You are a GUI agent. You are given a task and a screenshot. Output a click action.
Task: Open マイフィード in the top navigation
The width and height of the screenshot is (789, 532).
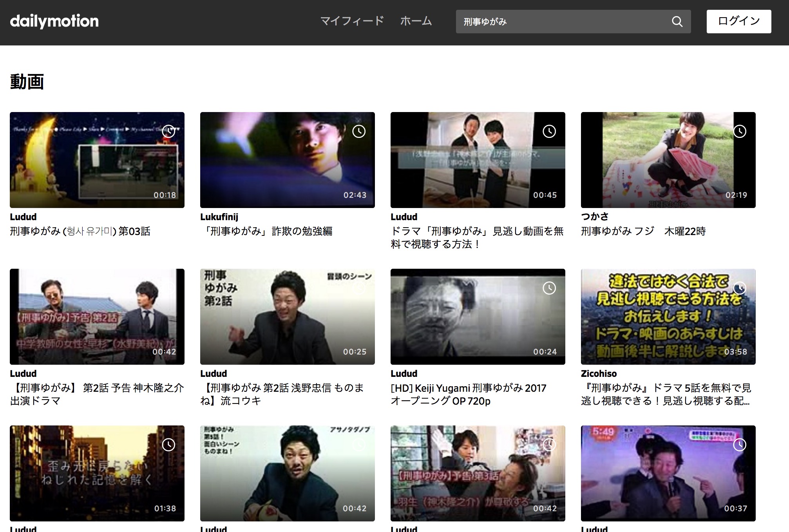pos(352,21)
